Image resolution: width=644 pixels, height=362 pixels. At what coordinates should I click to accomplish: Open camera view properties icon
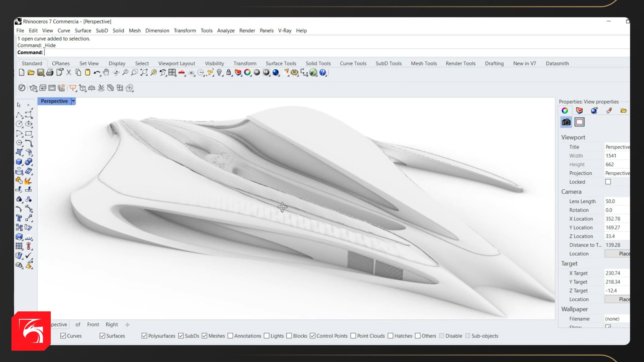(566, 122)
